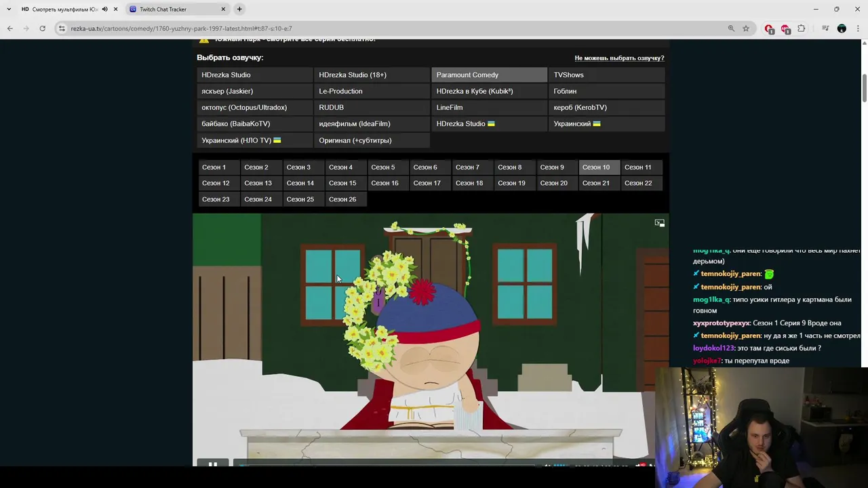Viewport: 868px width, 488px height.
Task: Select октопус (Octopus/Ultradox) dubbing
Action: click(255, 107)
